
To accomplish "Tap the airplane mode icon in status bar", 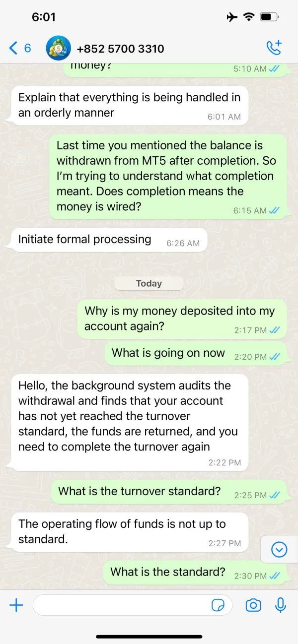I will 231,17.
